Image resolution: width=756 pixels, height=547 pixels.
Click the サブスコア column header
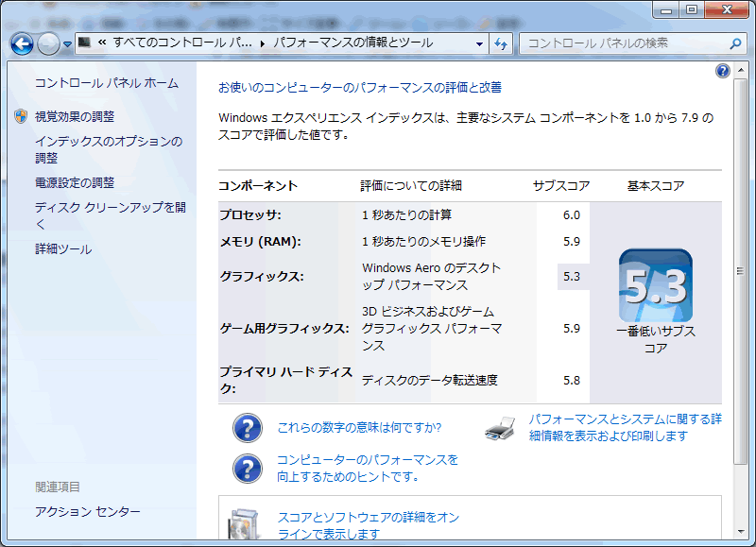click(561, 186)
